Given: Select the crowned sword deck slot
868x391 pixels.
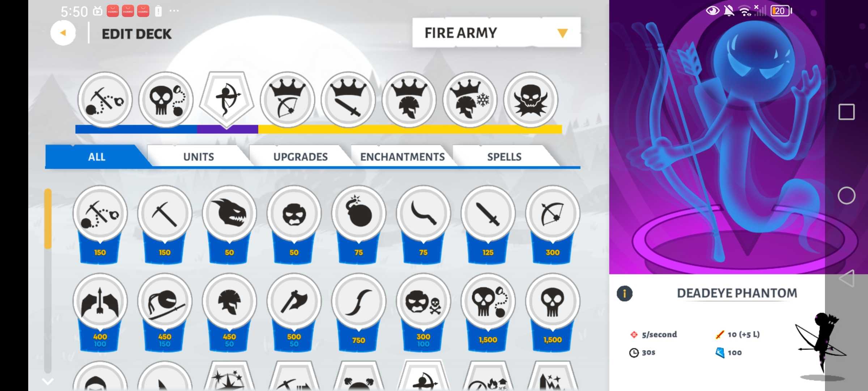Looking at the screenshot, I should point(348,100).
